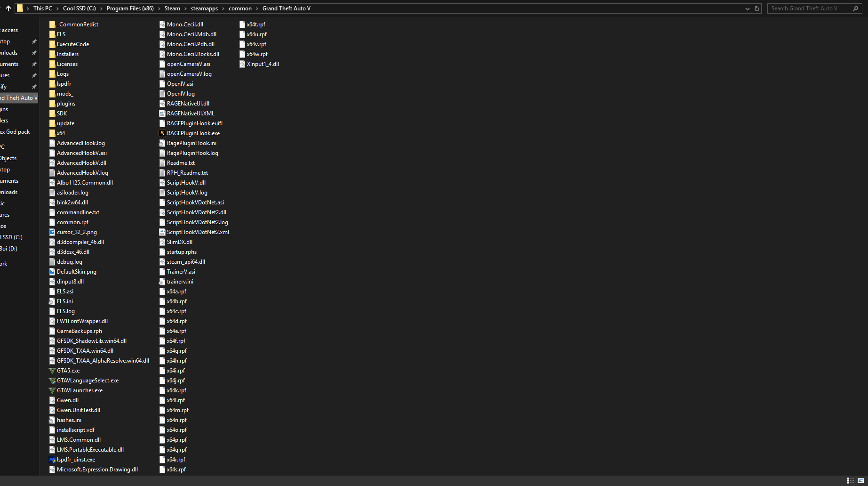This screenshot has width=868, height=486.
Task: Select the file XInput1_4.dll
Action: tap(263, 64)
